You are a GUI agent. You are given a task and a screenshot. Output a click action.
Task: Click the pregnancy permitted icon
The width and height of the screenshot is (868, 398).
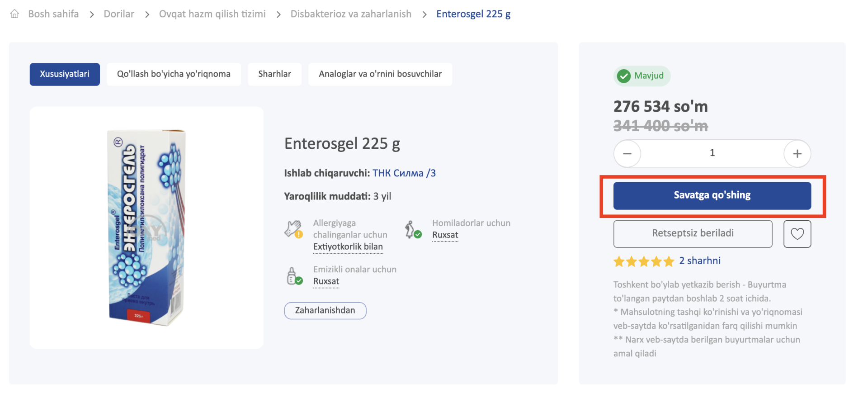point(412,230)
